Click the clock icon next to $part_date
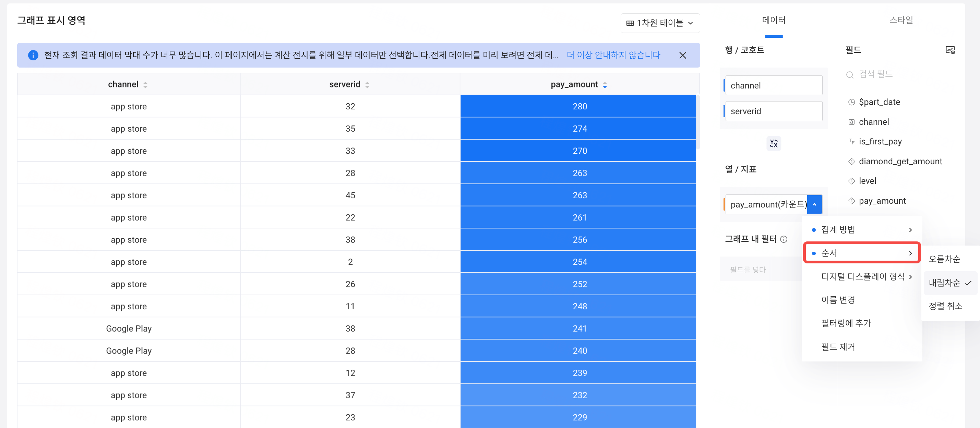This screenshot has height=428, width=980. [851, 102]
